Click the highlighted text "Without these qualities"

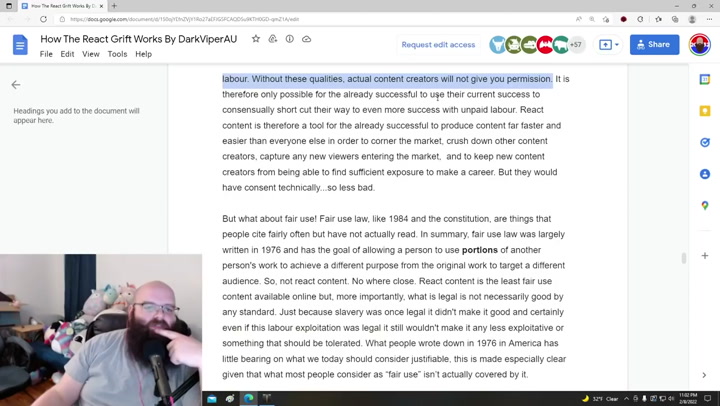[x=298, y=79]
